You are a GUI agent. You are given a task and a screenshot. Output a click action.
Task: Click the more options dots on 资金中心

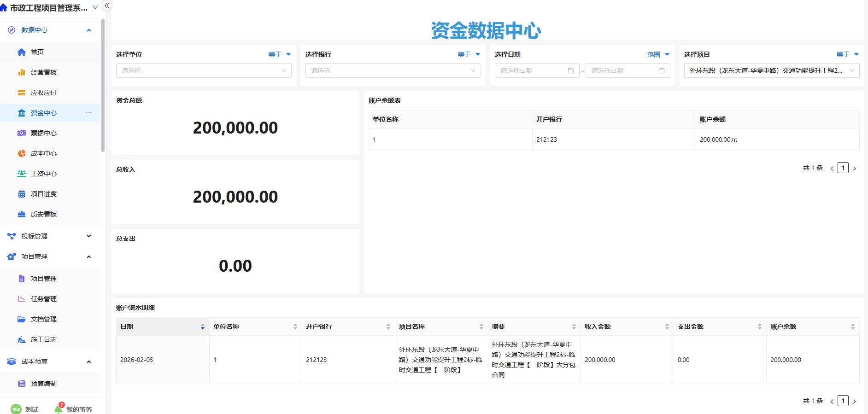[88, 113]
